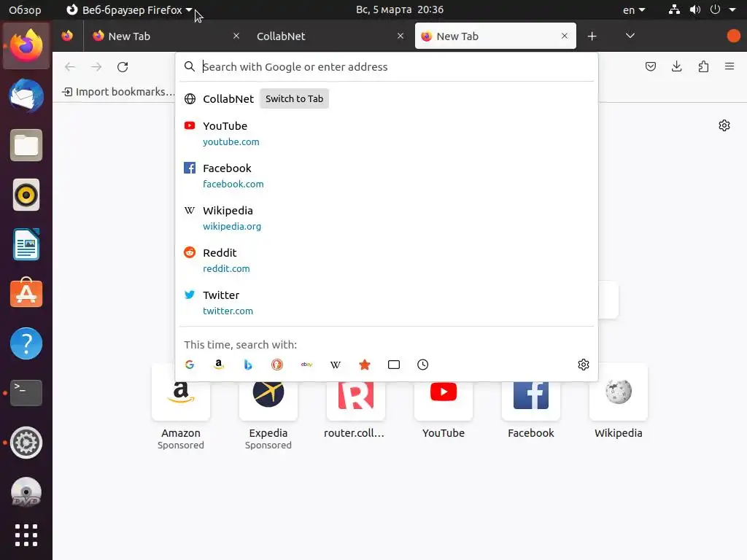Launch Rhythmbox from the dock

click(x=26, y=195)
